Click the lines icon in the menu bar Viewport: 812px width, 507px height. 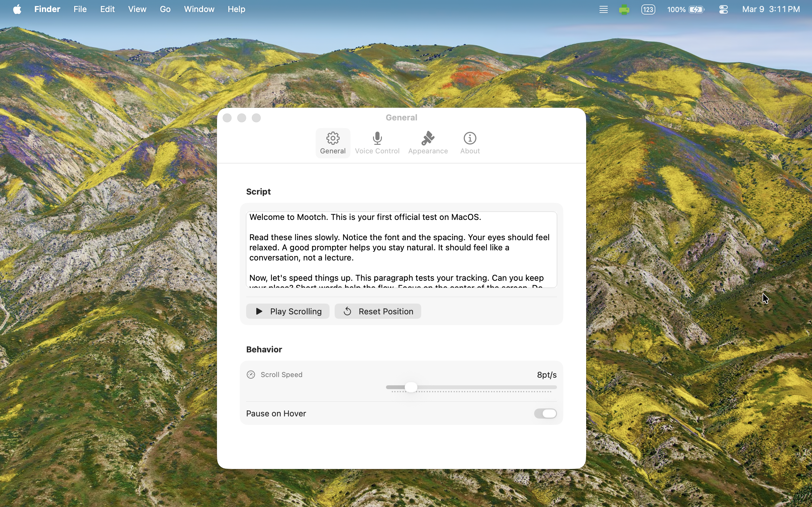[603, 10]
